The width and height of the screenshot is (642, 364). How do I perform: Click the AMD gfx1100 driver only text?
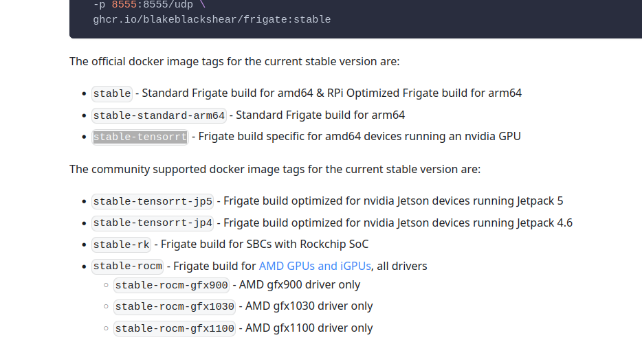pos(309,328)
